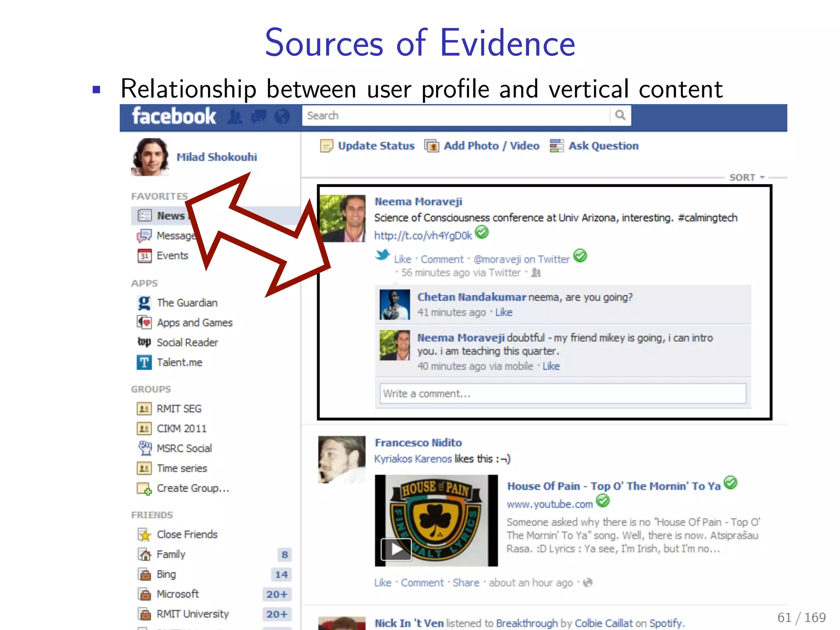The height and width of the screenshot is (630, 840).
Task: Click the Bing 14 count badge
Action: click(x=281, y=575)
